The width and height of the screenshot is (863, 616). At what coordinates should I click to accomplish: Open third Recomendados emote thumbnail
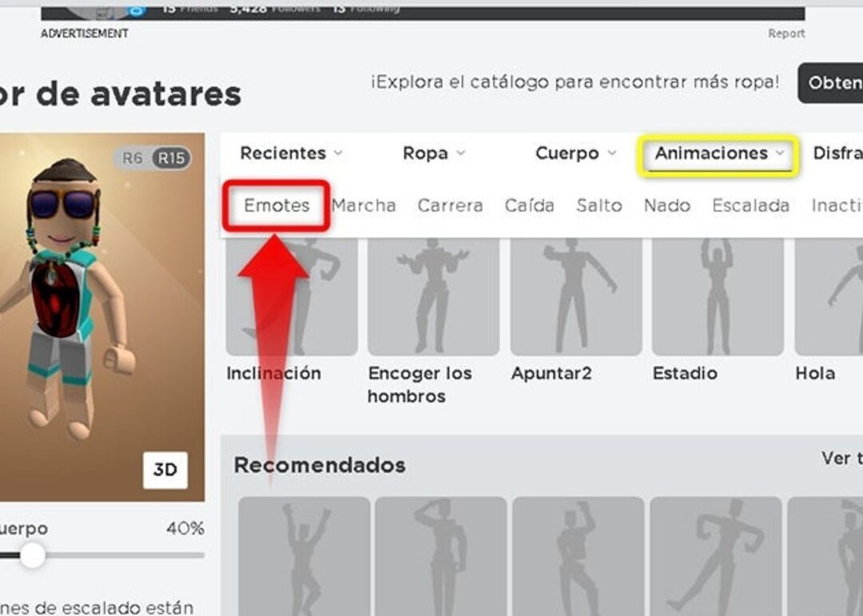579,556
